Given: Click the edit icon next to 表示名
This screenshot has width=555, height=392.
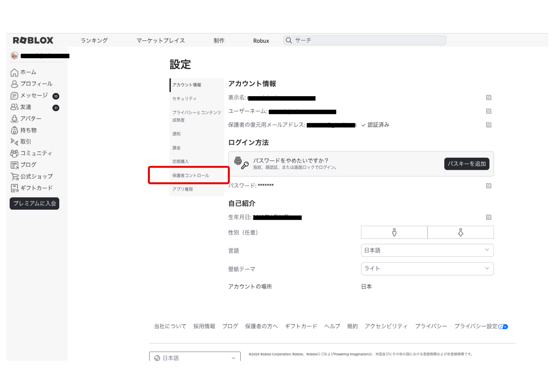Looking at the screenshot, I should coord(489,97).
